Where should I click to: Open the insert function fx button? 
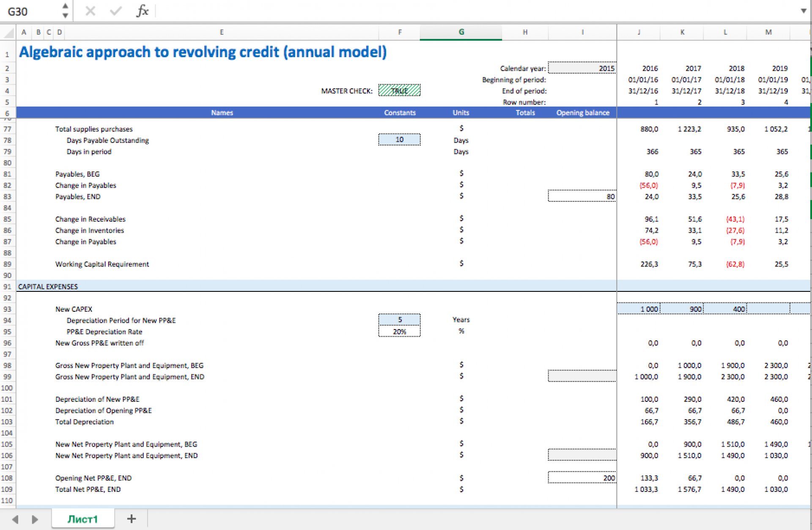[143, 11]
